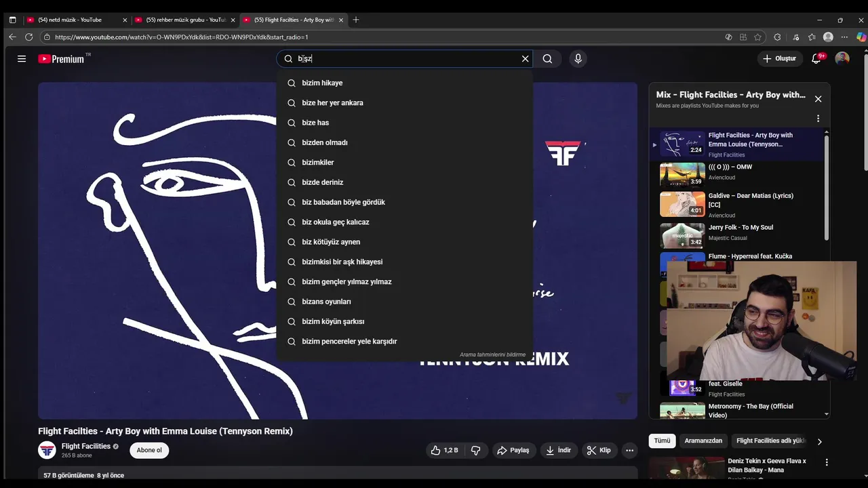This screenshot has height=488, width=868.
Task: Open more actions three-dot under the video
Action: pyautogui.click(x=629, y=450)
